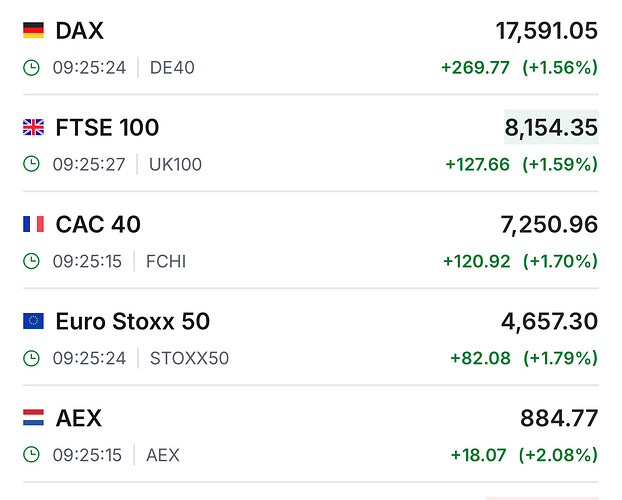Click the French flag icon beside CAC 40
The width and height of the screenshot is (622, 500).
pos(33,225)
